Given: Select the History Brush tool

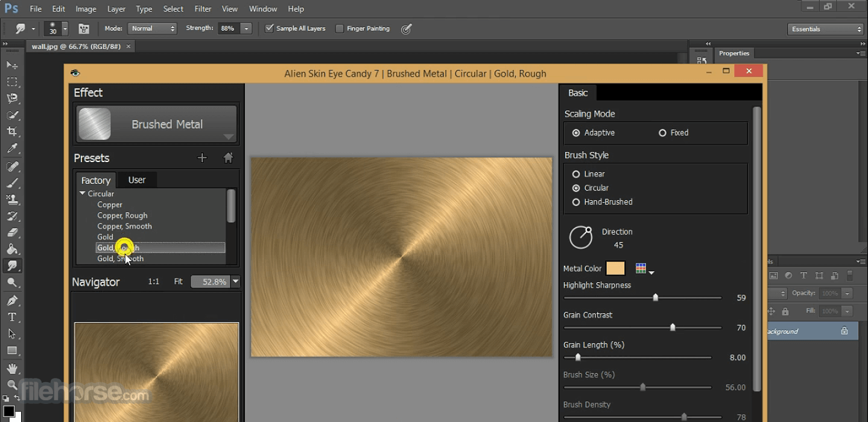Looking at the screenshot, I should click(11, 216).
